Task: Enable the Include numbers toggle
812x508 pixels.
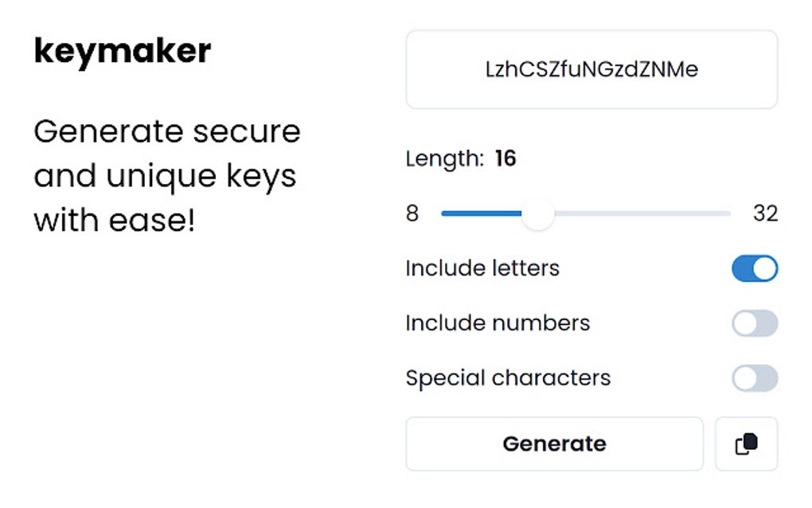Action: coord(754,323)
